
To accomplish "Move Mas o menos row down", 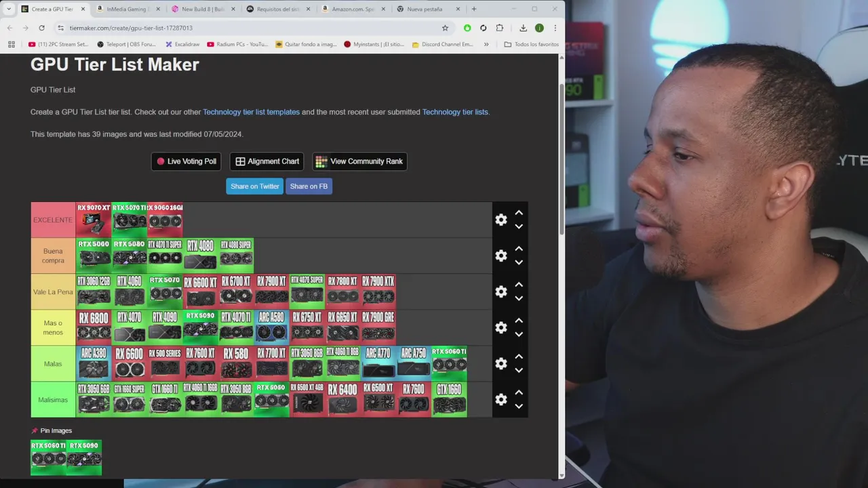I will (519, 334).
